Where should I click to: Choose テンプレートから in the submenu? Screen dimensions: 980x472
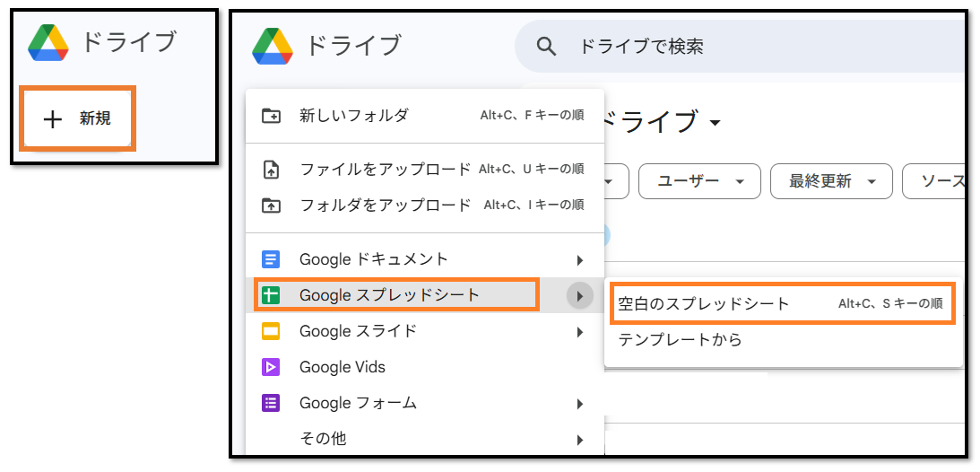[x=680, y=340]
